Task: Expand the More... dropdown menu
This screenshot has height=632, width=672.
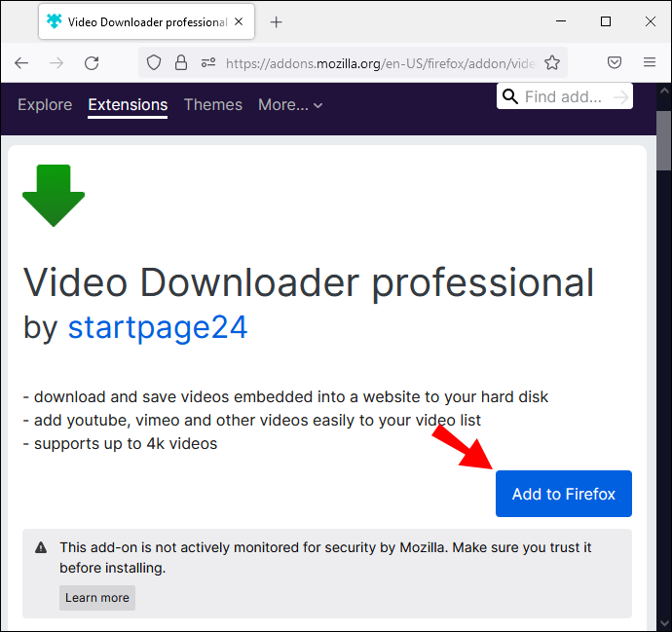Action: [290, 105]
